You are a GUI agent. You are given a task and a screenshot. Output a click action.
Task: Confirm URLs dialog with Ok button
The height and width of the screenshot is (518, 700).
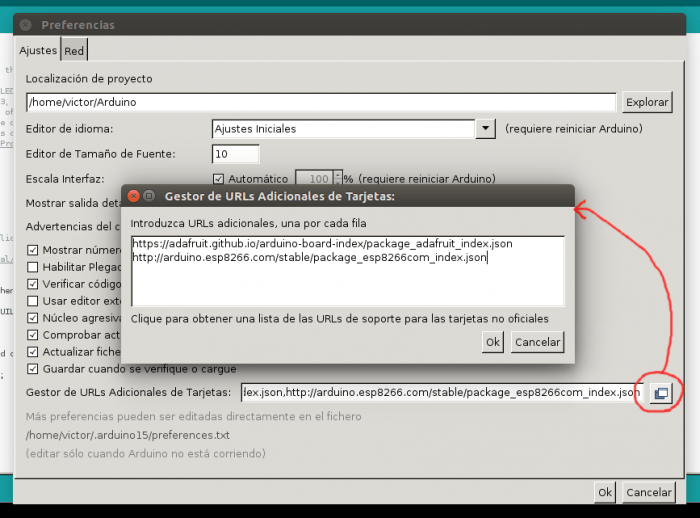(492, 342)
